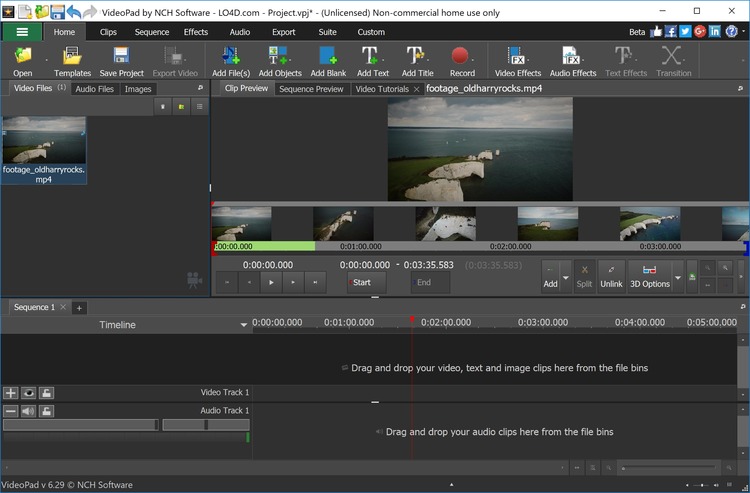Jump to clip end in preview
750x493 pixels.
click(315, 283)
